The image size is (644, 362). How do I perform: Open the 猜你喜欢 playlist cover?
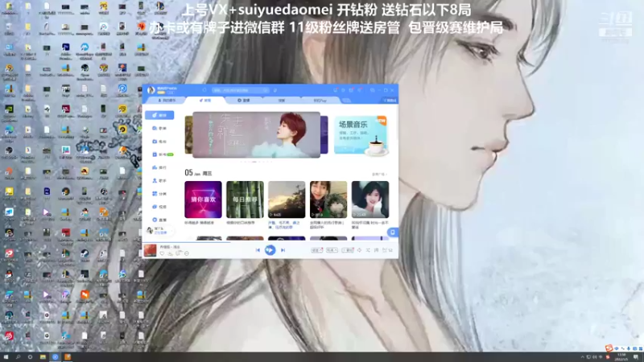(203, 200)
